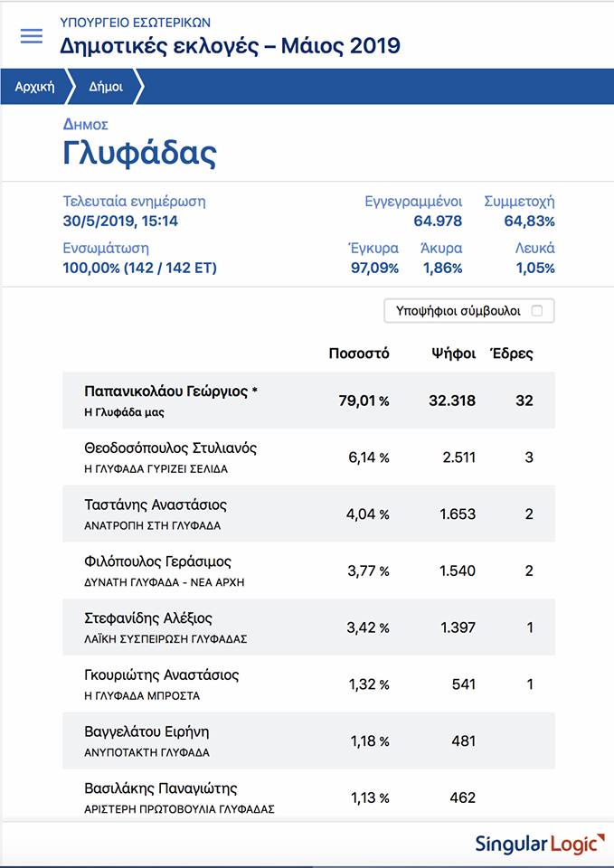The height and width of the screenshot is (868, 614).
Task: Click the Υπουργείο Εσωτερικών header text
Action: point(135,22)
